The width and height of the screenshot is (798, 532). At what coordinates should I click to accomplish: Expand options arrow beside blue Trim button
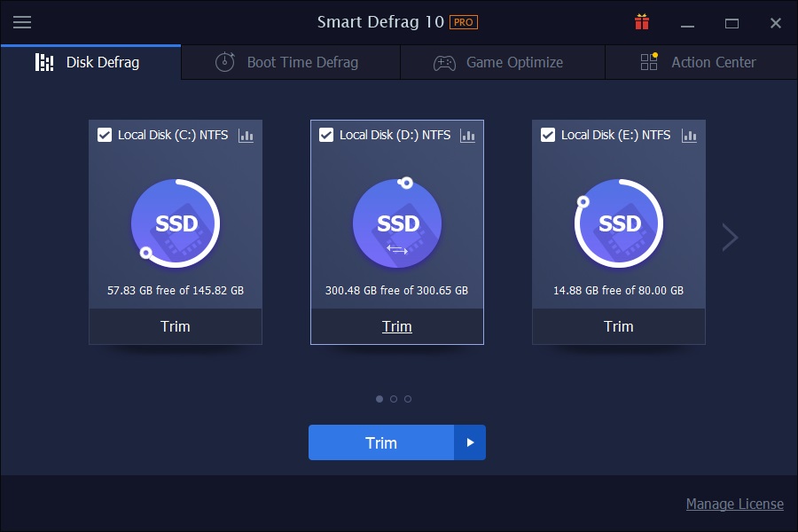pyautogui.click(x=470, y=442)
